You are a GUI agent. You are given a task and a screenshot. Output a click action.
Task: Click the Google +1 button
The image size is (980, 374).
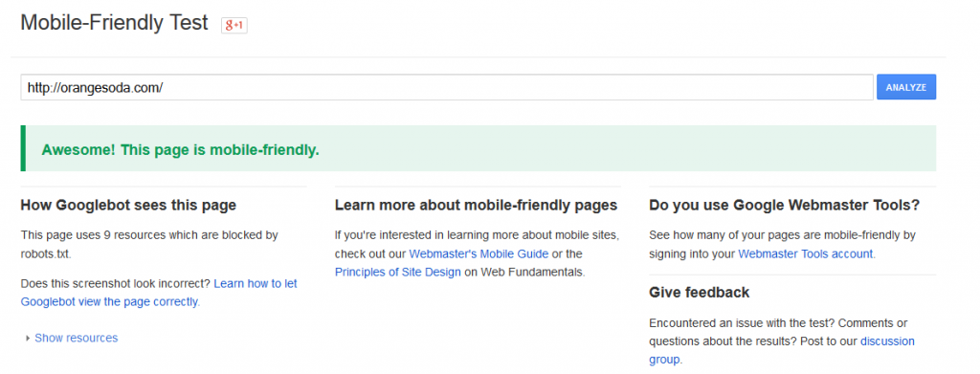[234, 25]
